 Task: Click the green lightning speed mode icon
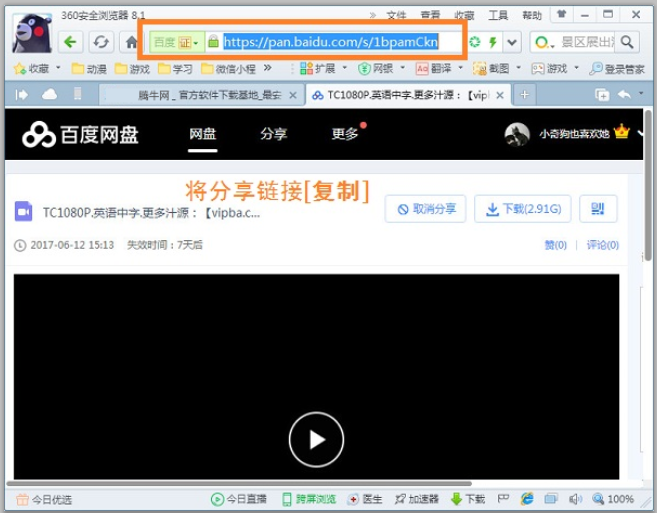[x=493, y=42]
